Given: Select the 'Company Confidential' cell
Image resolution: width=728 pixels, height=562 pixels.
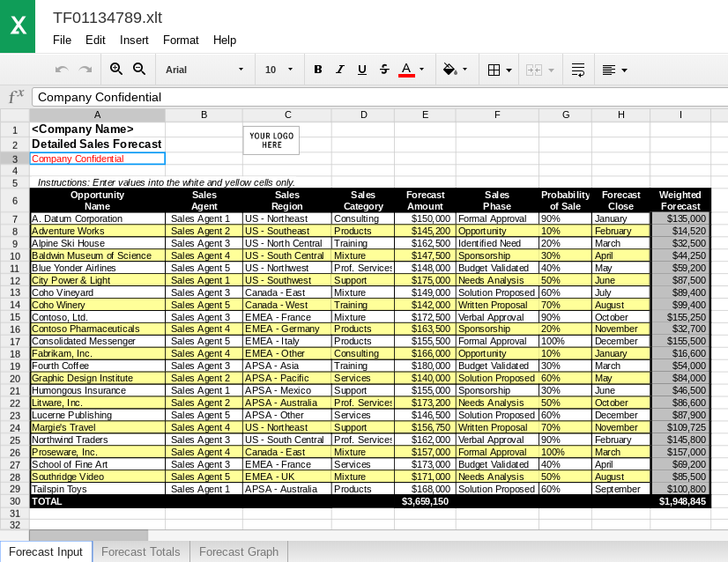Looking at the screenshot, I should [98, 159].
